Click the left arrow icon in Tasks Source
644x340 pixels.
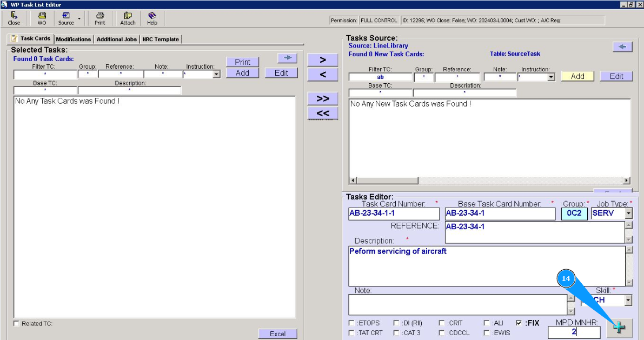(x=622, y=47)
